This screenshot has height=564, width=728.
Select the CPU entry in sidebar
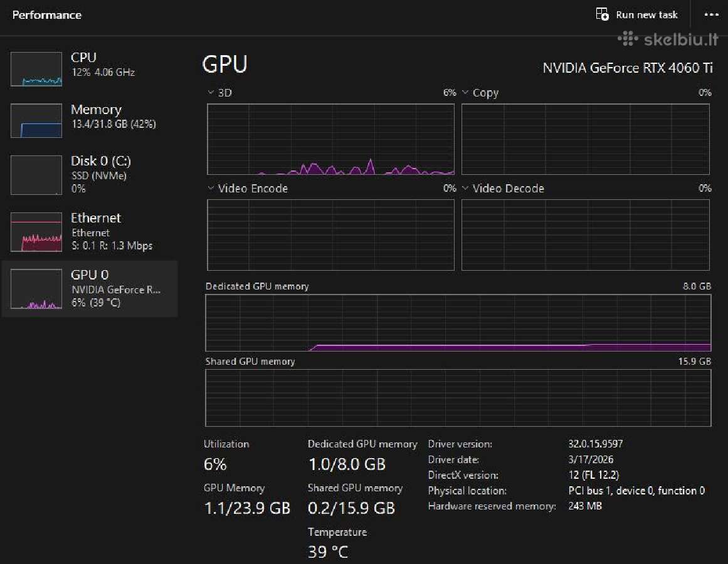(x=90, y=69)
